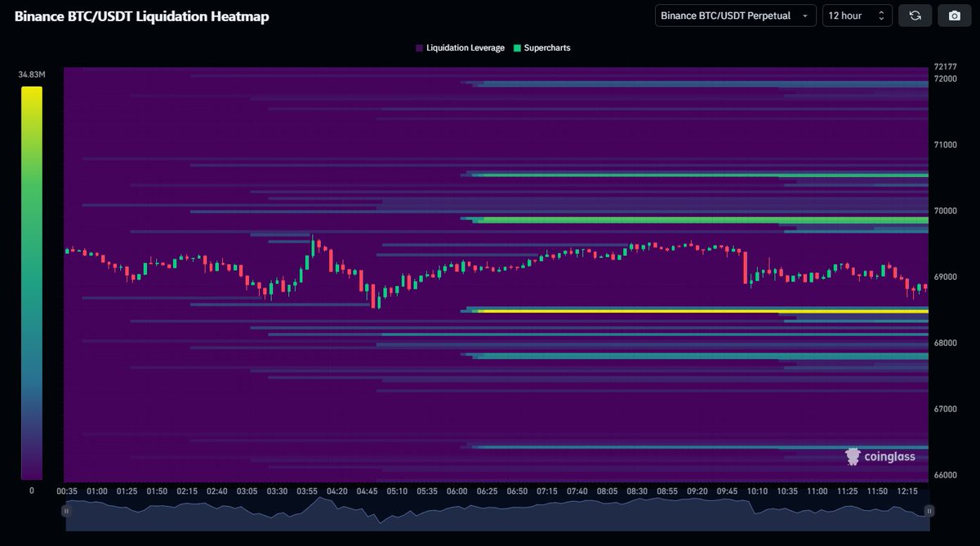Toggle the Supercharts legend item
This screenshot has height=546, width=980.
(x=541, y=48)
